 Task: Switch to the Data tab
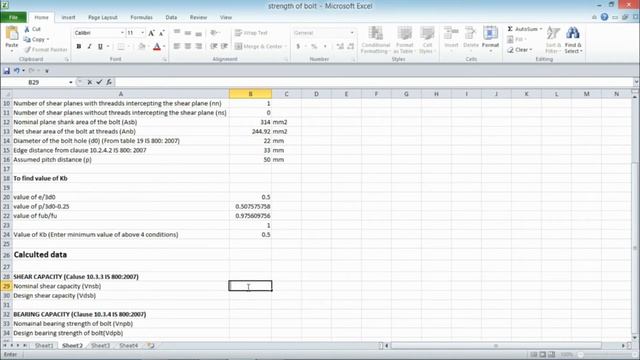pyautogui.click(x=171, y=18)
